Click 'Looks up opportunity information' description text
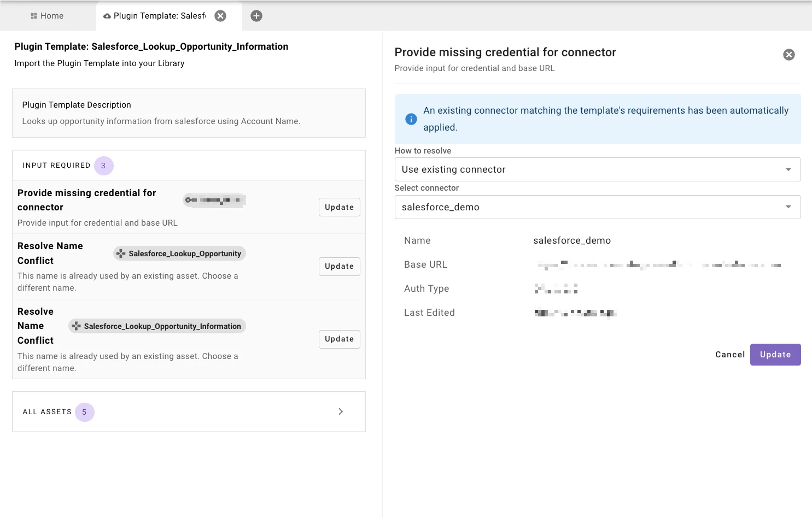This screenshot has width=812, height=518. coord(161,121)
